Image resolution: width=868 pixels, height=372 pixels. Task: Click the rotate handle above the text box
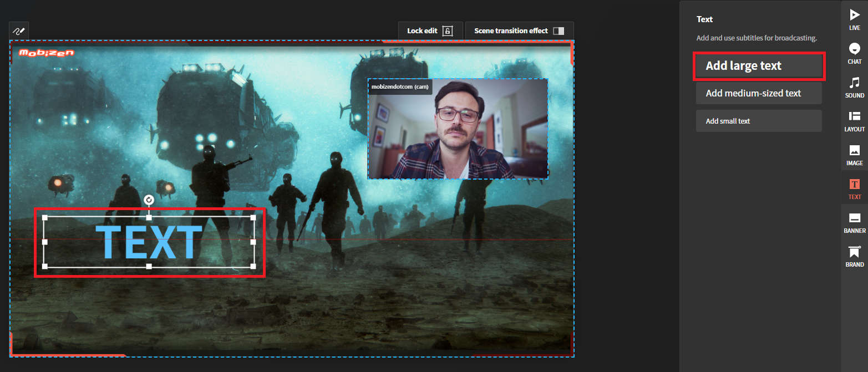tap(149, 200)
